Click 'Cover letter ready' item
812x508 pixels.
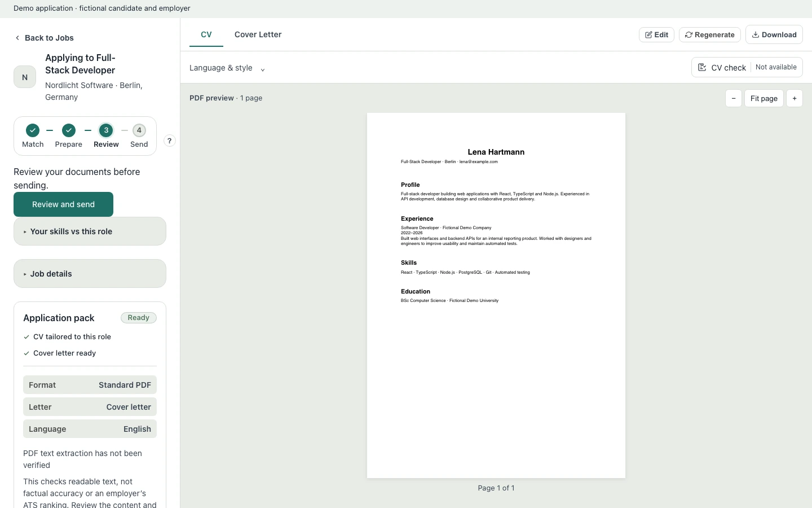point(60,353)
